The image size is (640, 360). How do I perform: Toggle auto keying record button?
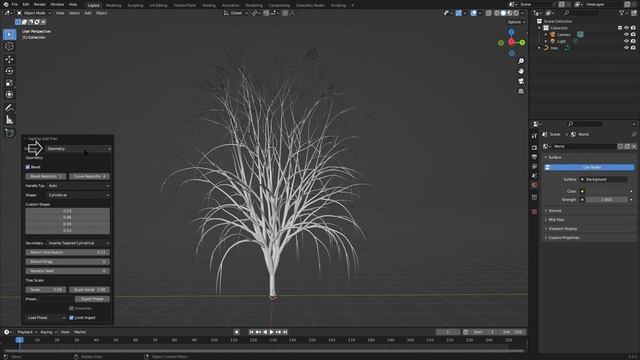(236, 332)
